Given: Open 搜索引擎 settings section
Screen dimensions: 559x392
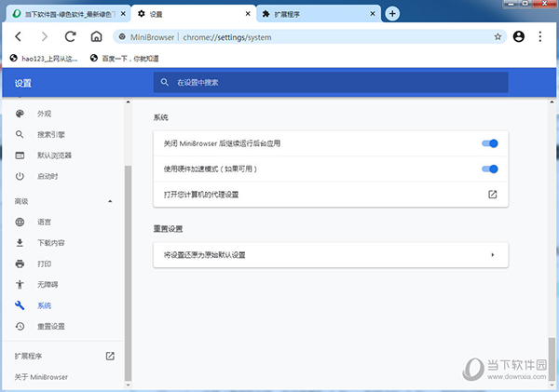Looking at the screenshot, I should click(51, 134).
